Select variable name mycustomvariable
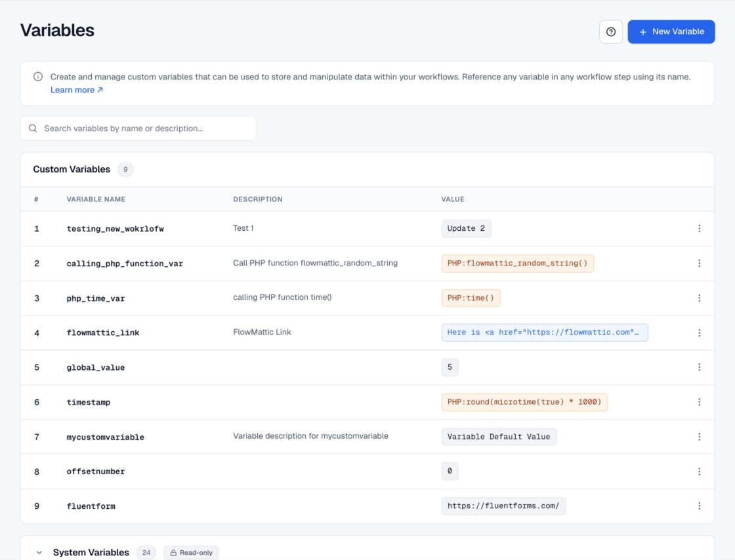Image resolution: width=735 pixels, height=560 pixels. [x=106, y=437]
